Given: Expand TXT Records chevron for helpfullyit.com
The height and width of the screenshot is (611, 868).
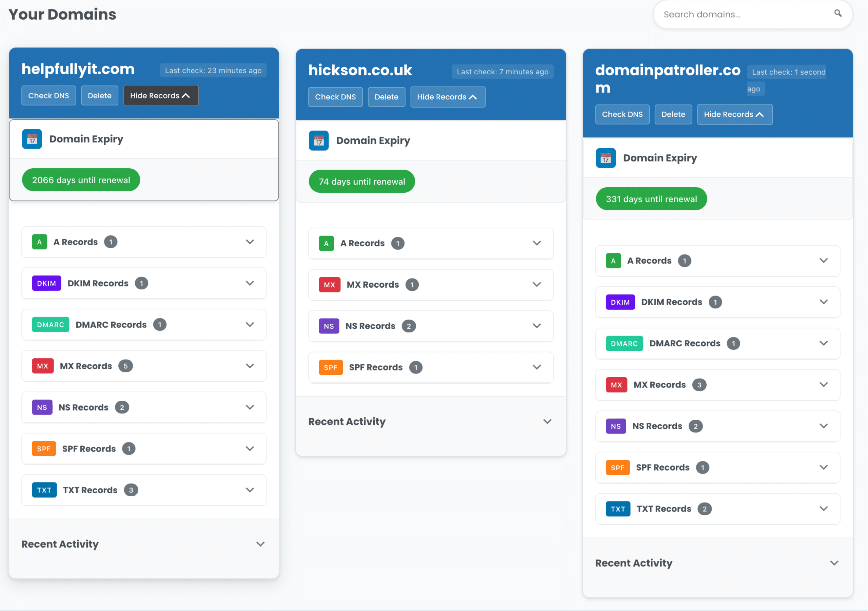Looking at the screenshot, I should [x=250, y=490].
